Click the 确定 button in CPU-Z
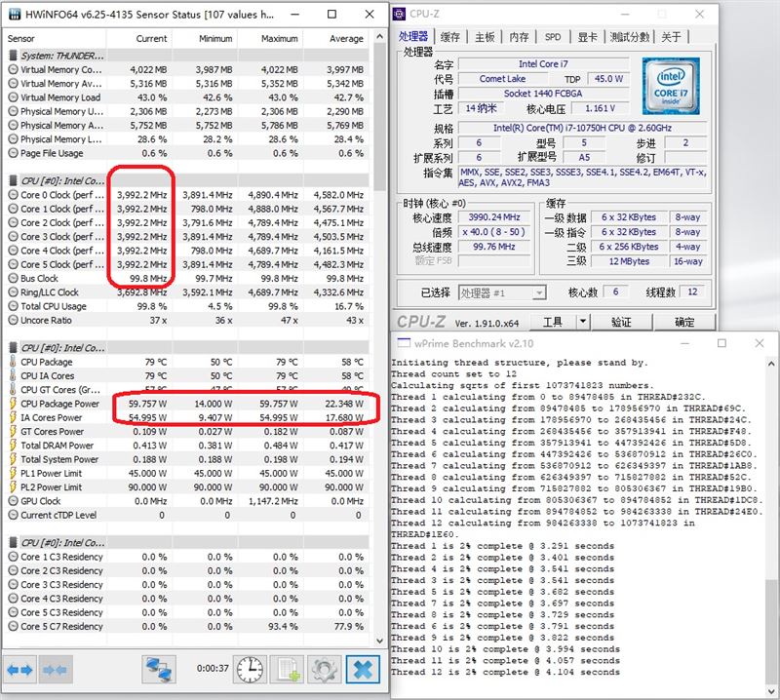The image size is (780, 700). coord(684,322)
